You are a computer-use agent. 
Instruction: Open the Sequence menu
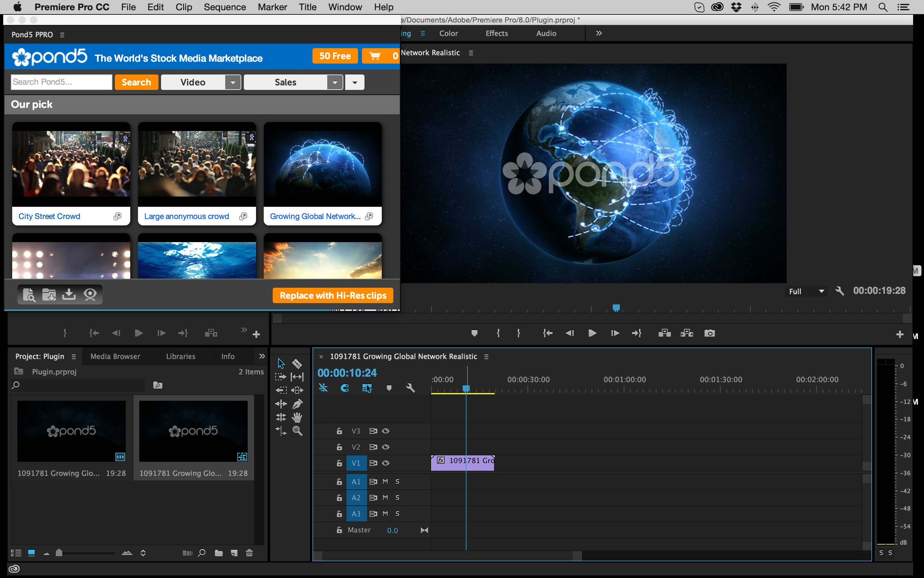225,7
